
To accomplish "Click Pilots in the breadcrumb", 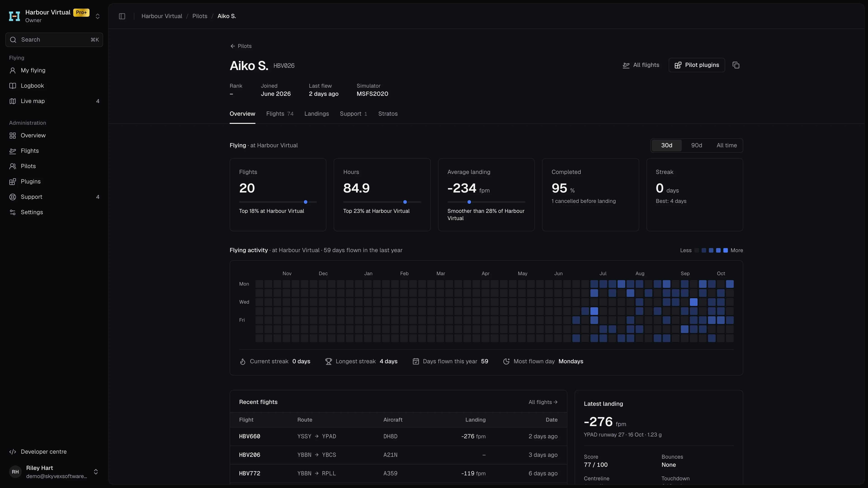I will click(200, 16).
